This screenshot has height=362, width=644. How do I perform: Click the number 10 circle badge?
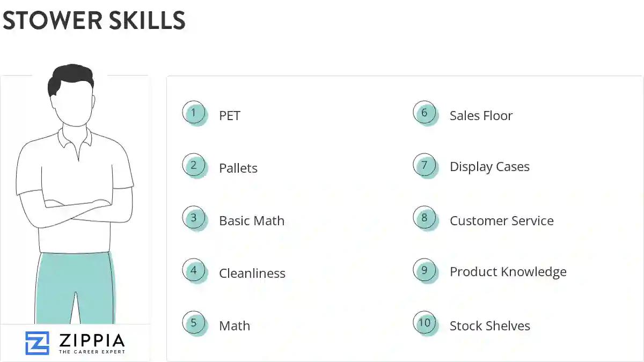[425, 323]
